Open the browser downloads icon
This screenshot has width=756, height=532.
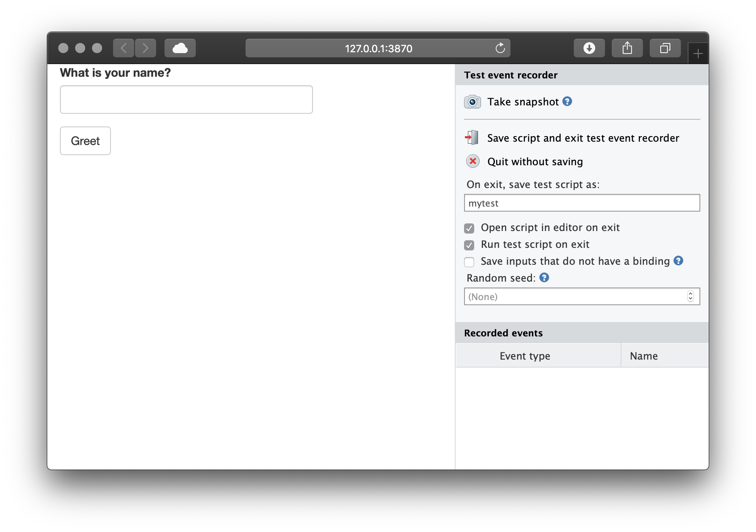click(x=589, y=48)
